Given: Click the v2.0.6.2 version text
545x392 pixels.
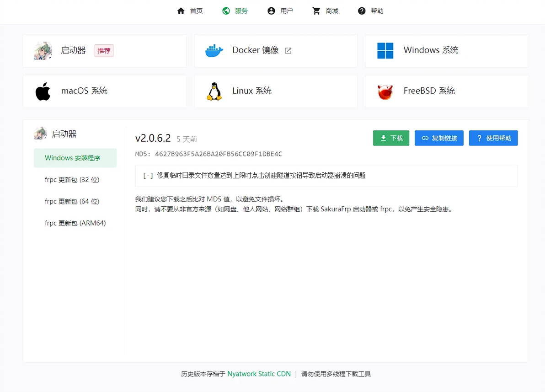Looking at the screenshot, I should (x=153, y=138).
